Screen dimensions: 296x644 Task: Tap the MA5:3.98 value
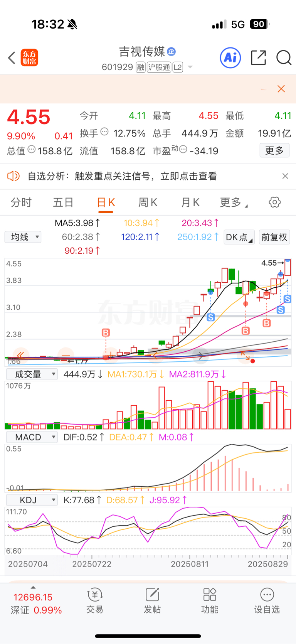click(77, 223)
